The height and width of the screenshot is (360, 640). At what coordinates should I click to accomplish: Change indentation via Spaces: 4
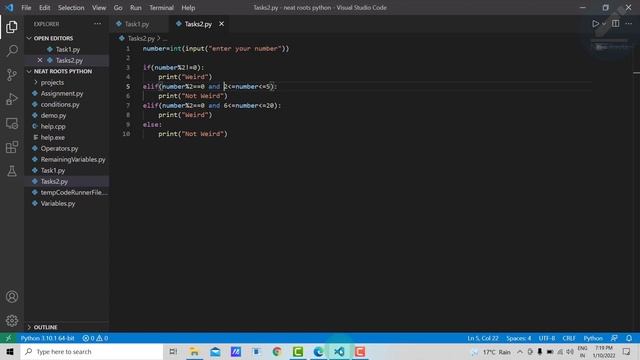click(519, 338)
